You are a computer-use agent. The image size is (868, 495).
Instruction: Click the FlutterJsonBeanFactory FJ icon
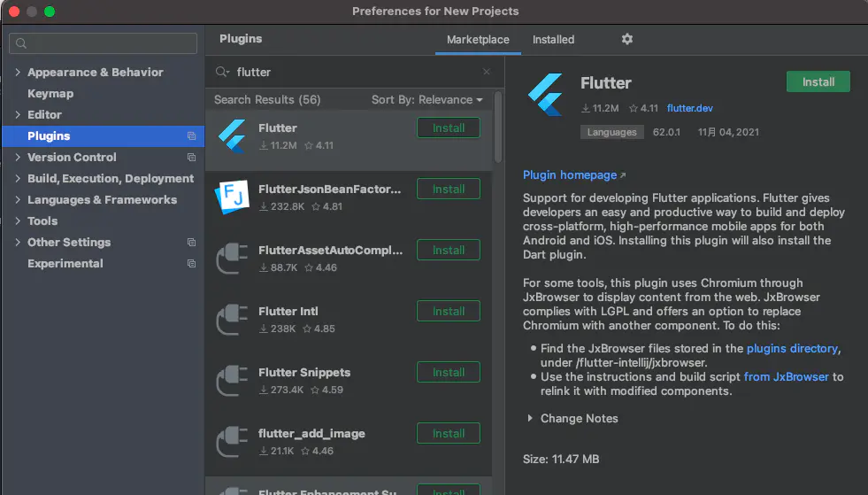click(232, 197)
